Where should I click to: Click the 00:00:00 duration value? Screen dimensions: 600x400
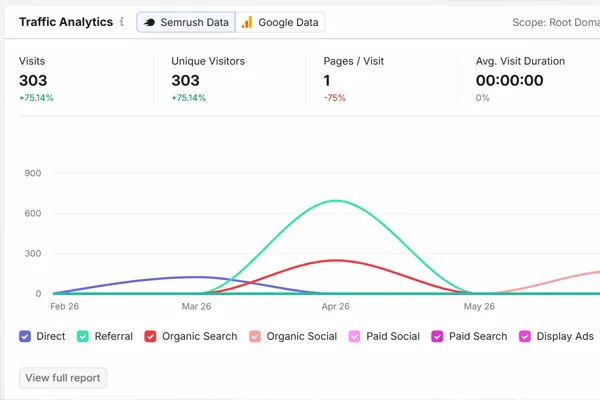[x=509, y=80]
